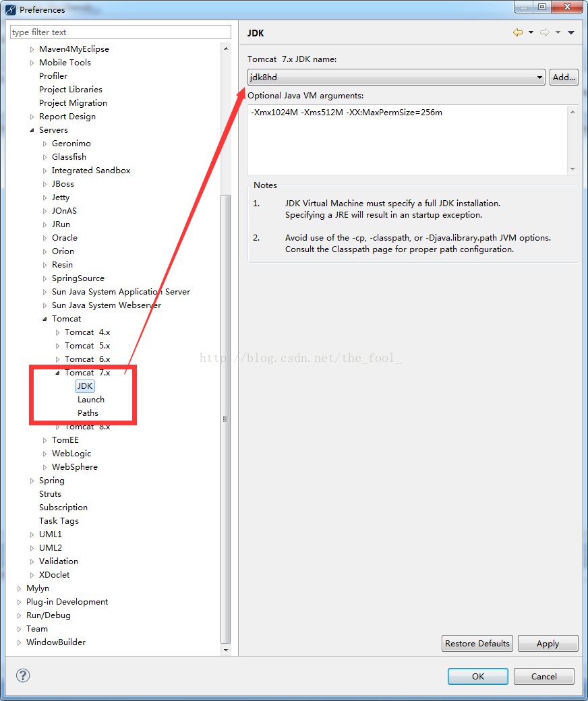Open the JDK page view menu triangle
The height and width of the screenshot is (701, 588).
pos(571,32)
